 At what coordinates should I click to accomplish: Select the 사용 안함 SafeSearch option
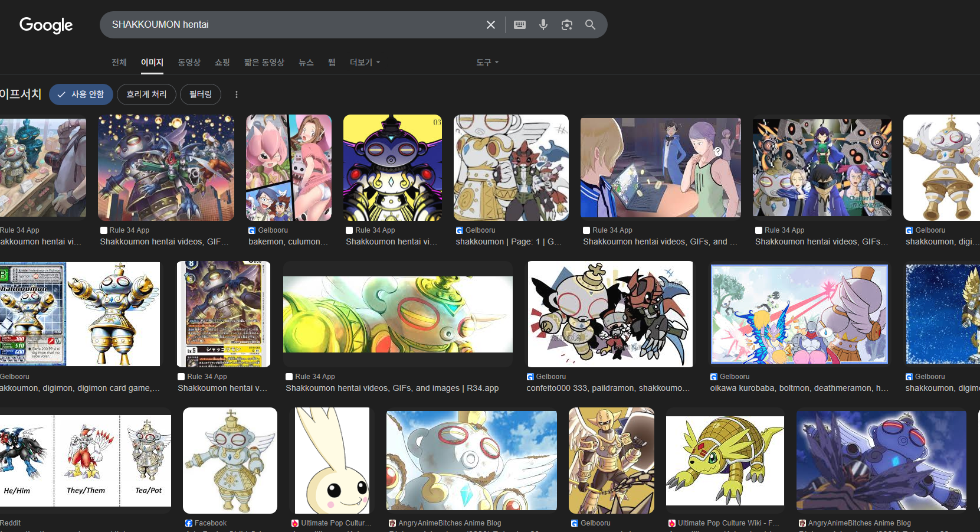coord(81,94)
